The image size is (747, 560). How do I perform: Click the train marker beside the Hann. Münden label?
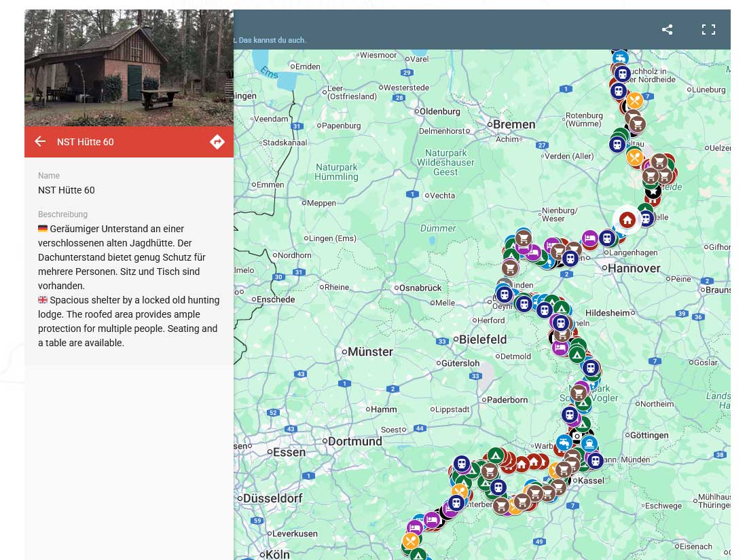pyautogui.click(x=595, y=461)
